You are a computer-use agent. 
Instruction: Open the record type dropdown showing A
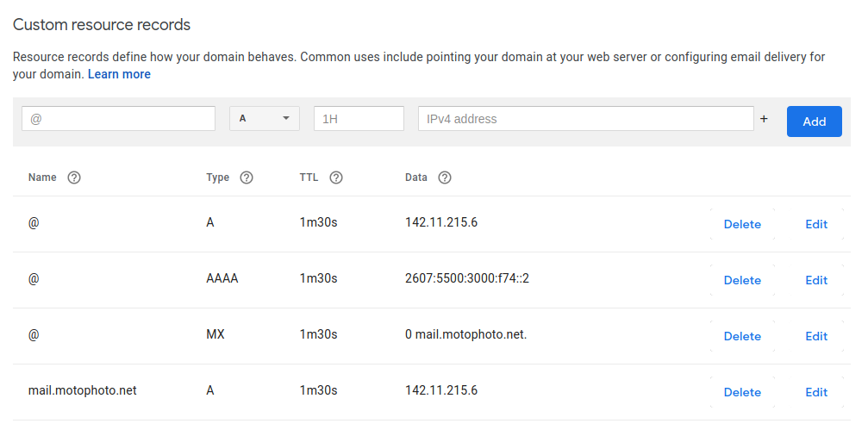(x=264, y=119)
